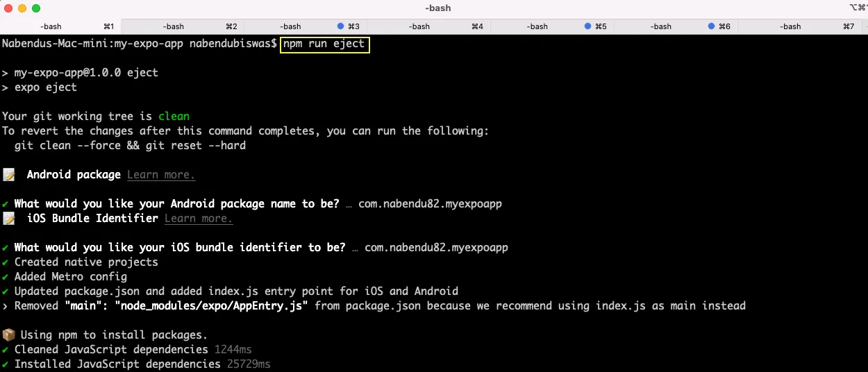Click the quoted node_modules/expo/AppEntry.js text
This screenshot has width=868, height=372.
coord(211,306)
